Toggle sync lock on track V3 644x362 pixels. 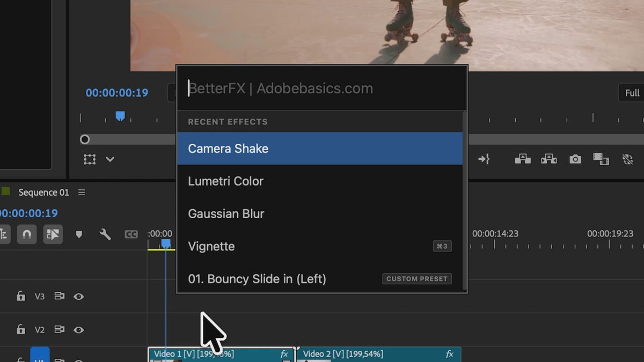tap(59, 296)
